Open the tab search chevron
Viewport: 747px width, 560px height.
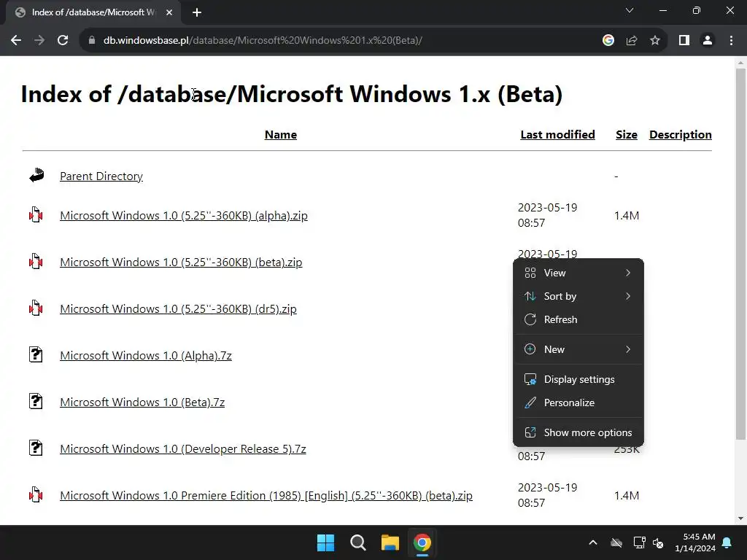click(630, 10)
